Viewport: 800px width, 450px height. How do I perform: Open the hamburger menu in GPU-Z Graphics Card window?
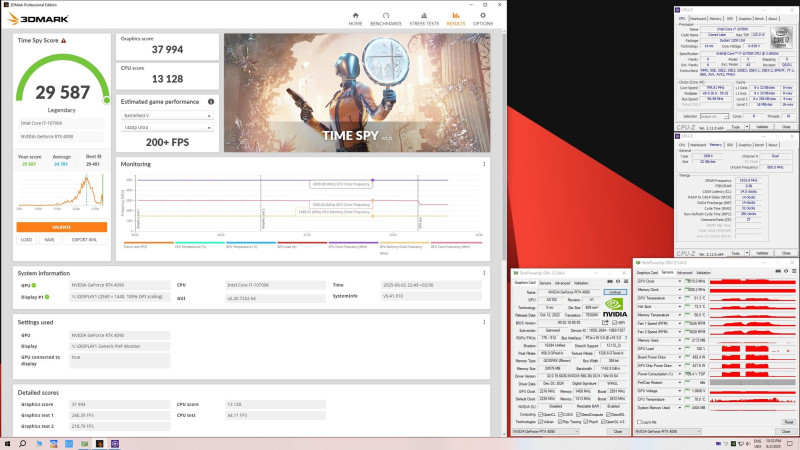624,282
